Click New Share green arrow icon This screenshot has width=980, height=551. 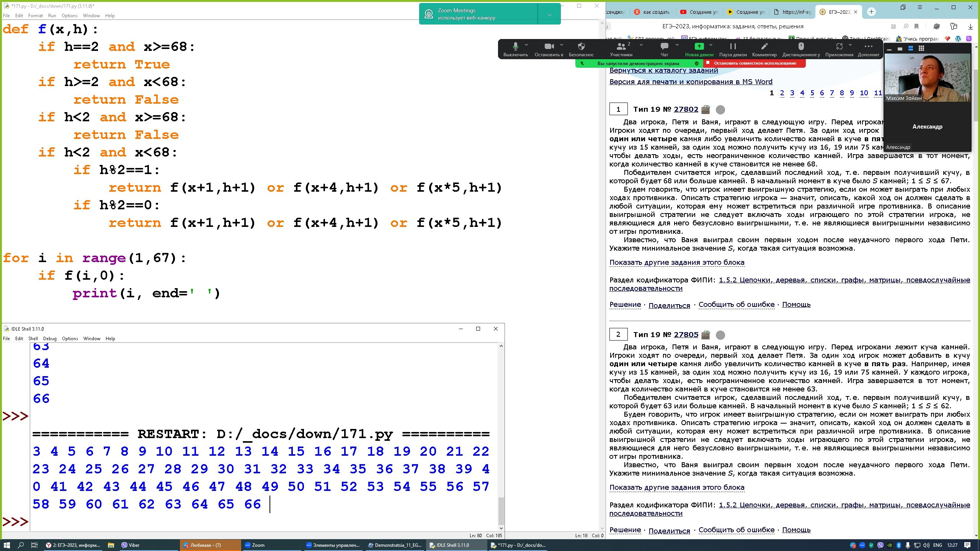(699, 47)
